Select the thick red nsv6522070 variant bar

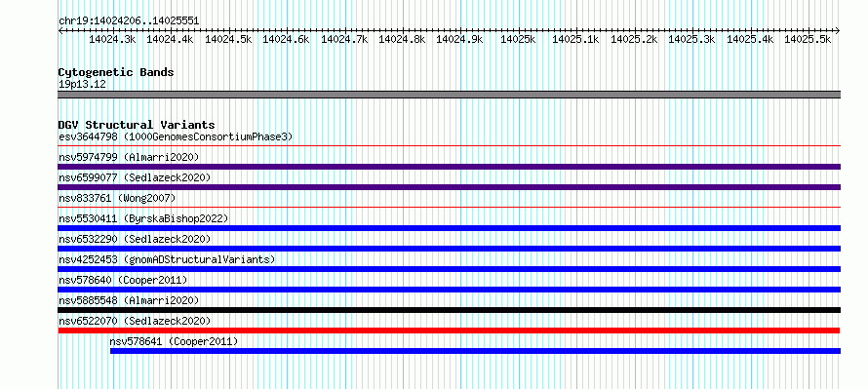[x=449, y=331]
